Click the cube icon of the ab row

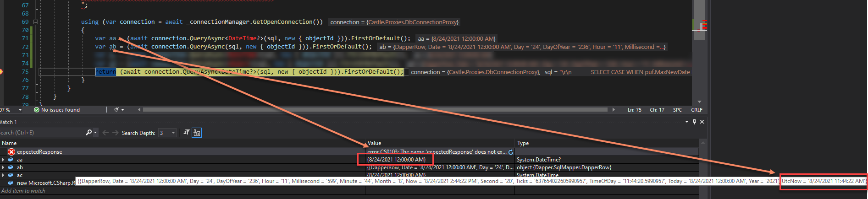click(11, 167)
